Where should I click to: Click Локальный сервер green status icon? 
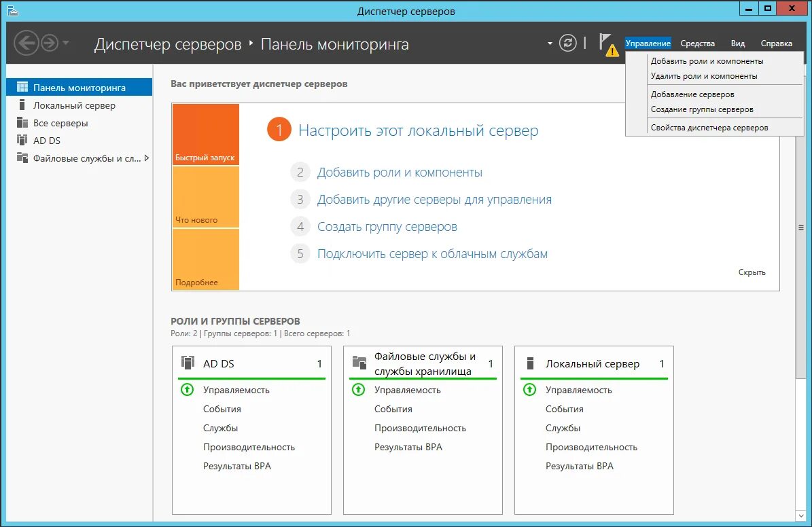tap(529, 389)
